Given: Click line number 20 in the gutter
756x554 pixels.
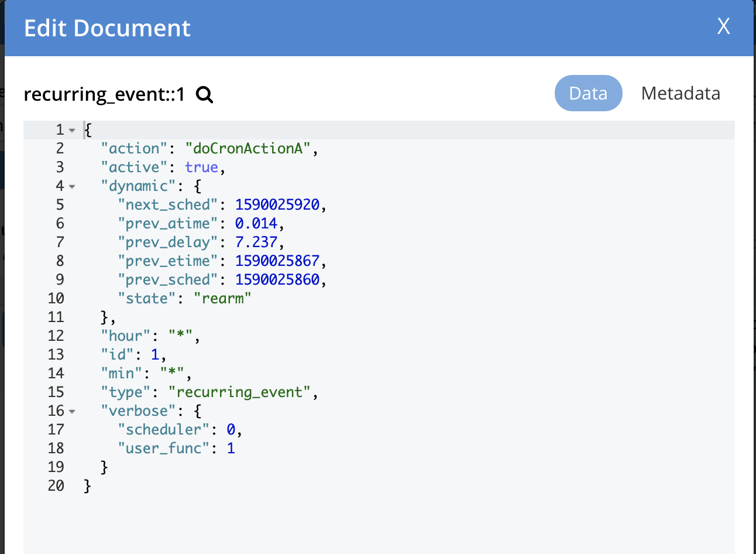Looking at the screenshot, I should tap(56, 486).
